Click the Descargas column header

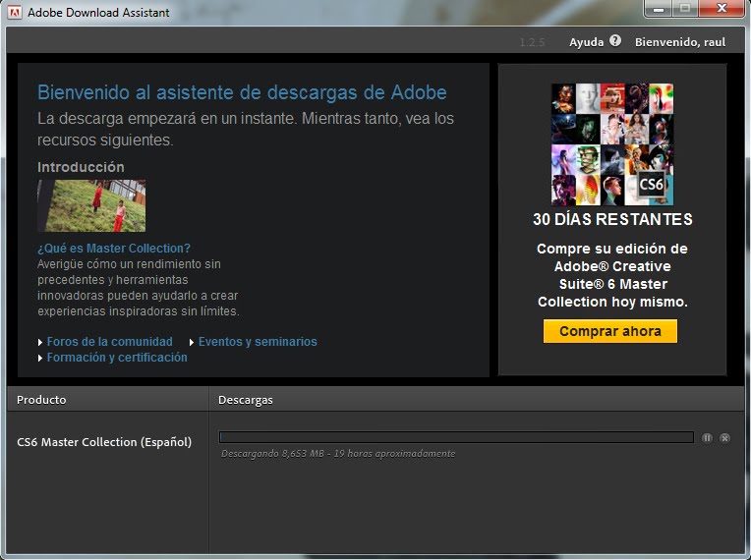coord(477,400)
